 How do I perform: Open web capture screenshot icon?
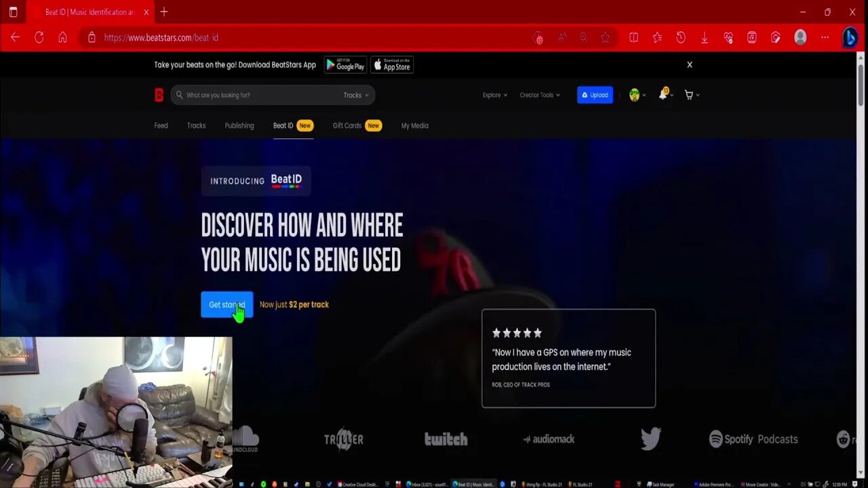tap(776, 37)
